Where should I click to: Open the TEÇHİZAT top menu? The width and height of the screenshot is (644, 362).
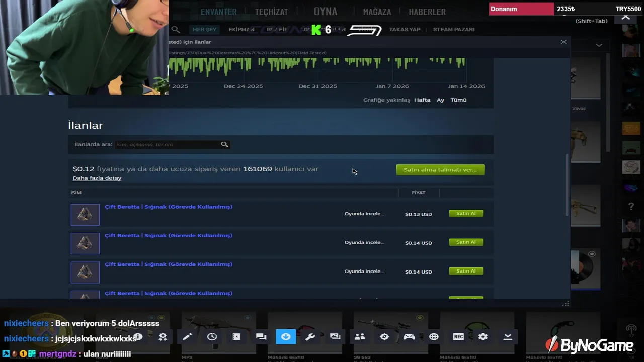pyautogui.click(x=272, y=12)
